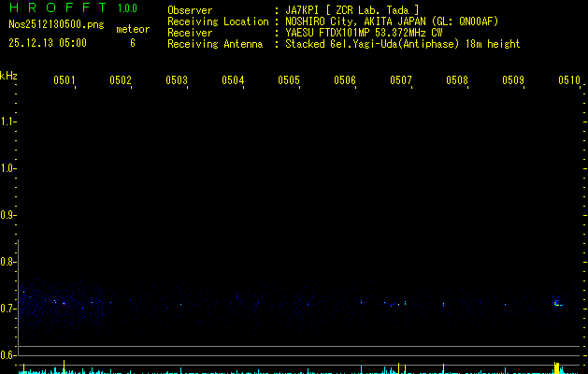
Task: Click the bright meteor echo near 0510
Action: click(x=558, y=303)
